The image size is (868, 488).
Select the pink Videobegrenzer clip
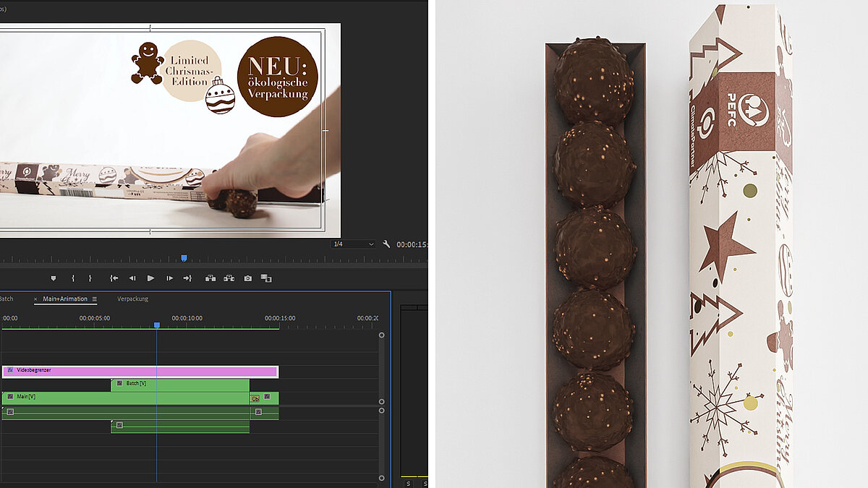pos(140,371)
